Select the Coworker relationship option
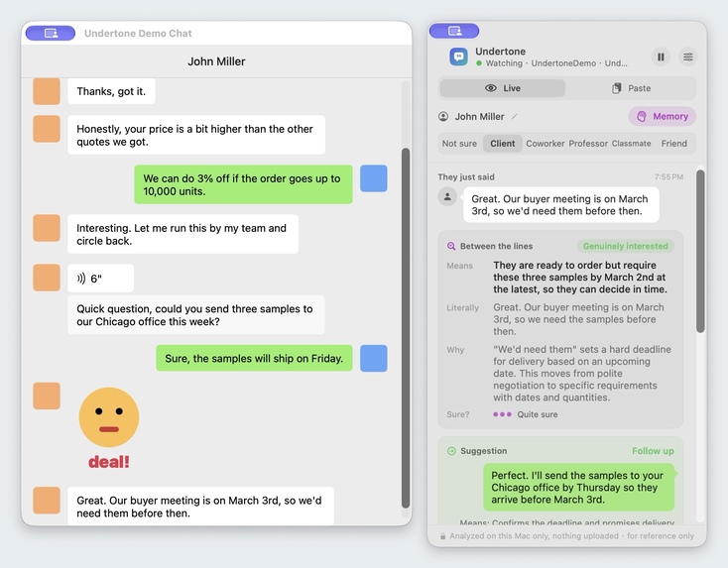The image size is (728, 568). coord(546,144)
